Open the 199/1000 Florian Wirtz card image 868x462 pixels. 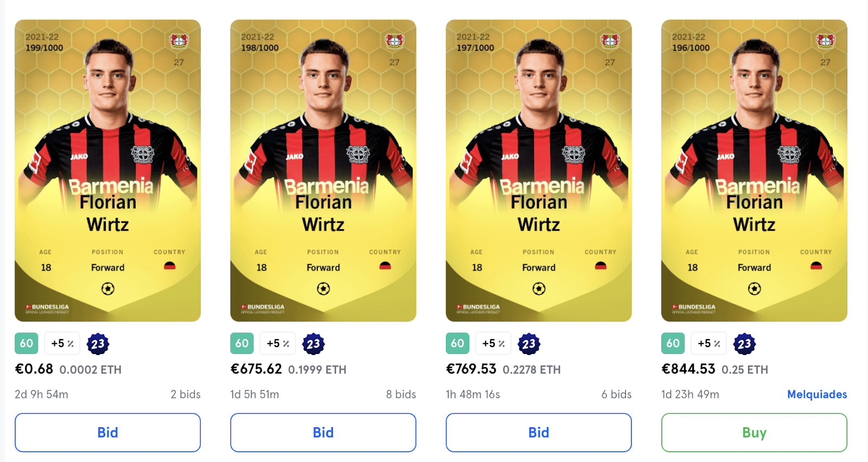click(107, 170)
